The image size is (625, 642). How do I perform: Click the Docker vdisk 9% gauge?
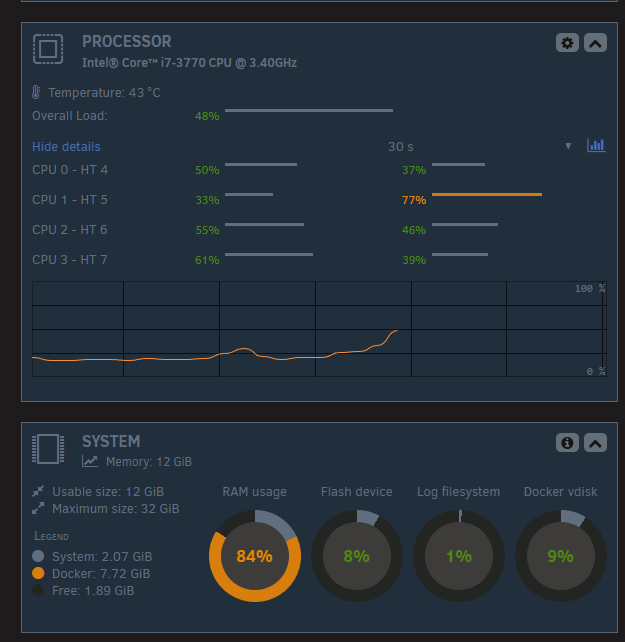tap(561, 556)
